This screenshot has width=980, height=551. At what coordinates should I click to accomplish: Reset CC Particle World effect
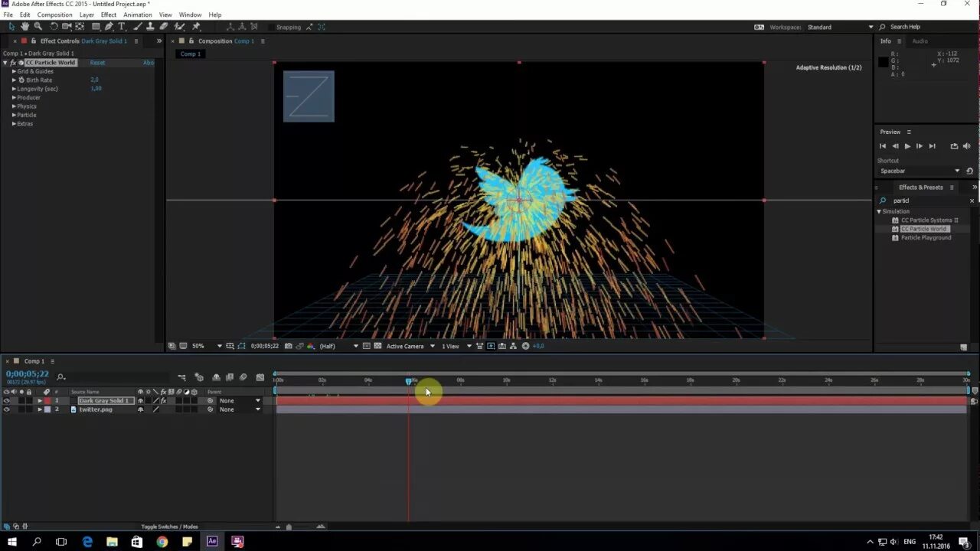tap(97, 63)
